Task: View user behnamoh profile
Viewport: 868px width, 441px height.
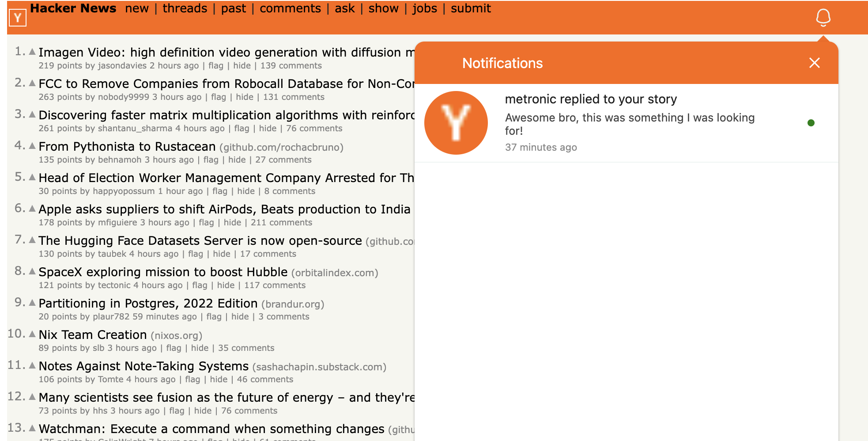Action: click(x=120, y=160)
